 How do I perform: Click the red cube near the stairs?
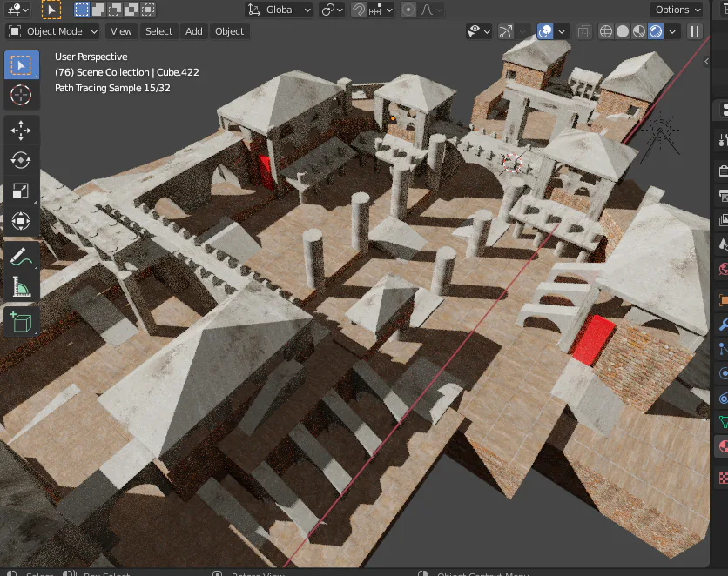(593, 340)
